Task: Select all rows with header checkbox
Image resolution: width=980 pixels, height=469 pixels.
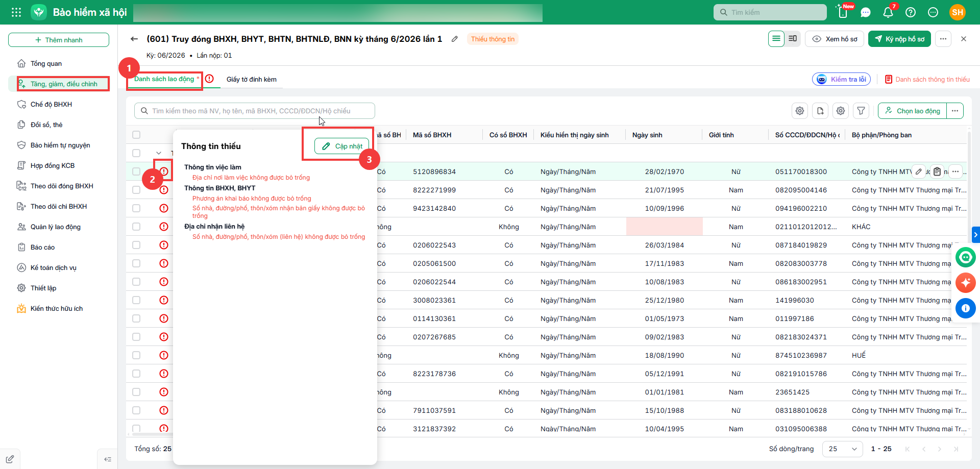Action: coord(136,135)
